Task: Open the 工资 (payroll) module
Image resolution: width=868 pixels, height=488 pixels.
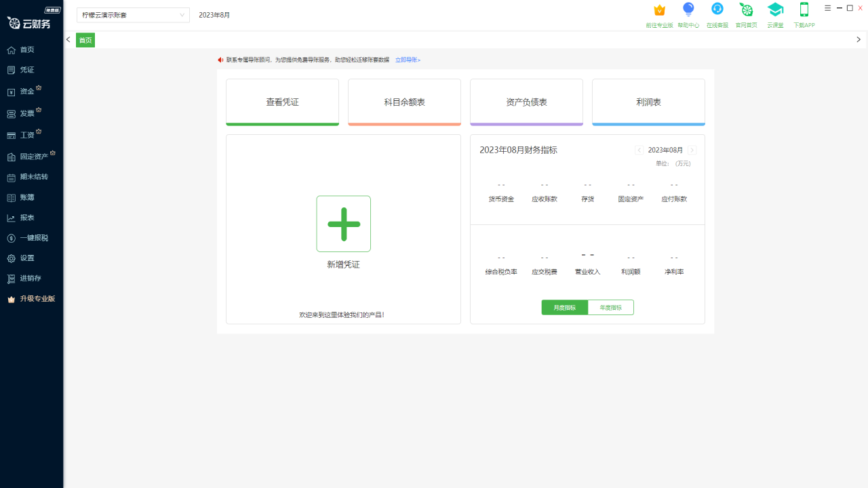Action: [25, 134]
